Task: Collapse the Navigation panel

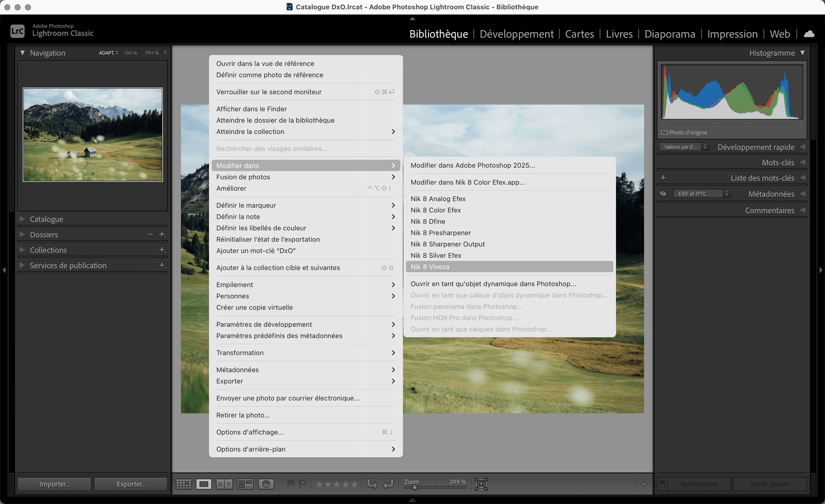Action: 22,53
